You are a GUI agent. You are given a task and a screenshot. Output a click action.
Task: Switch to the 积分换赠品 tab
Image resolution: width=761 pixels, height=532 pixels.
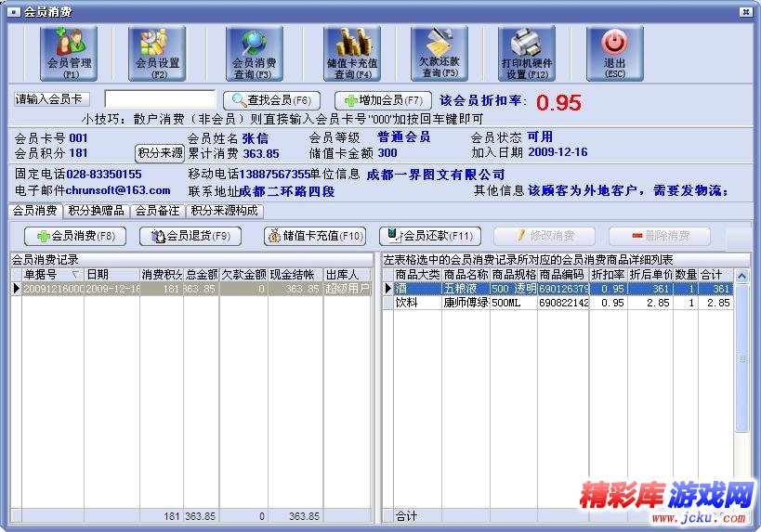tap(96, 211)
